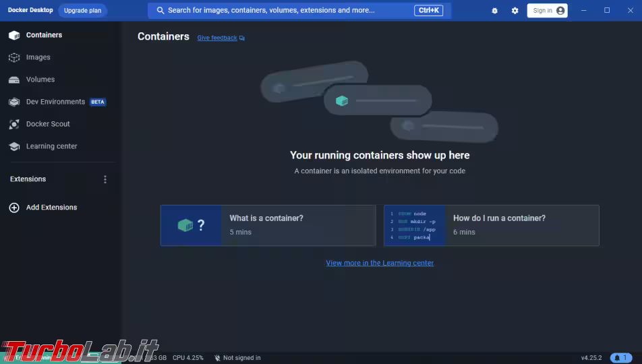Click the Containers page heading
Screen dimensions: 642x364
click(x=163, y=36)
